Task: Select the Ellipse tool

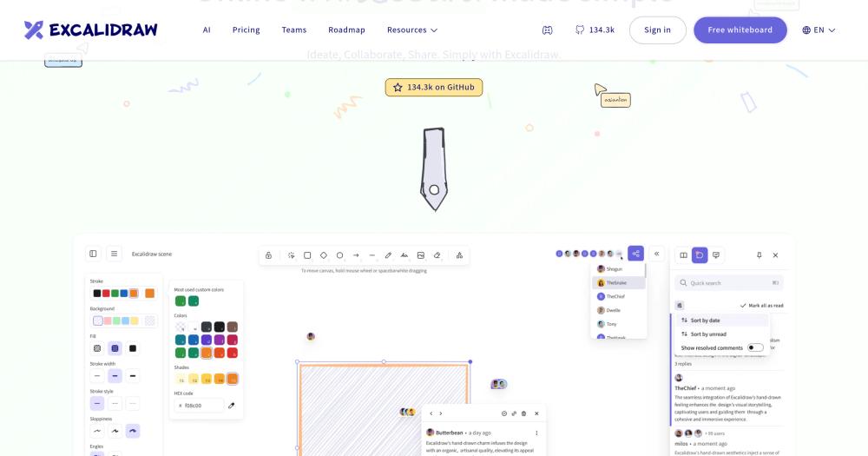Action: 340,255
